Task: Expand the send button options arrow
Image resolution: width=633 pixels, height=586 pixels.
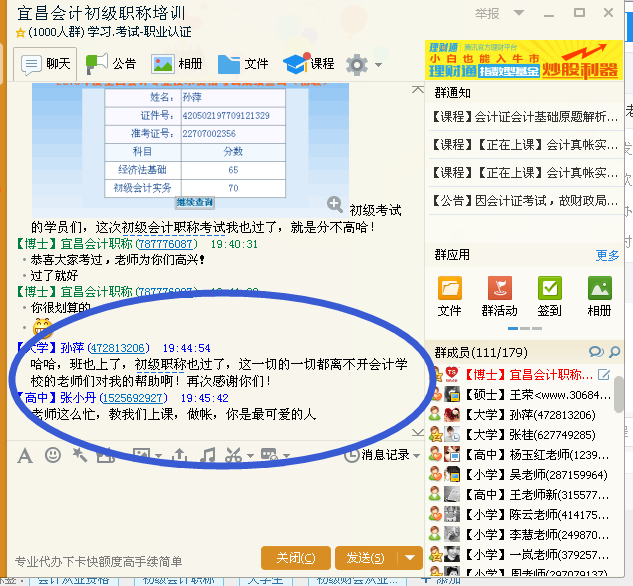Action: point(410,557)
